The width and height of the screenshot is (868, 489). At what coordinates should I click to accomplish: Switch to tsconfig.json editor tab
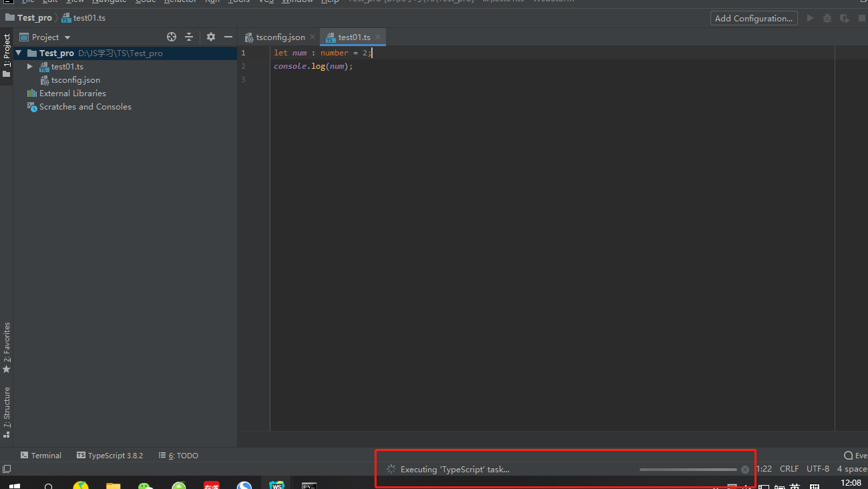[x=280, y=37]
